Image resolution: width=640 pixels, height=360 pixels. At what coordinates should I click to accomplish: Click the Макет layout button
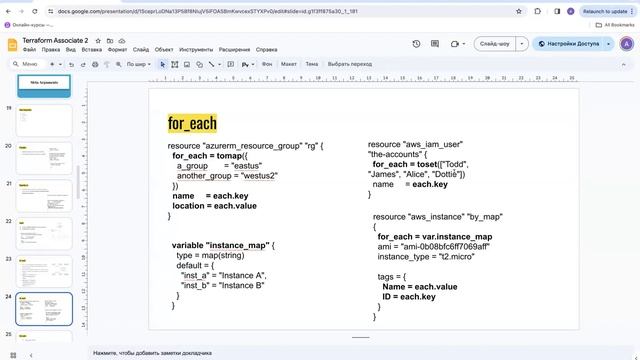tap(289, 64)
